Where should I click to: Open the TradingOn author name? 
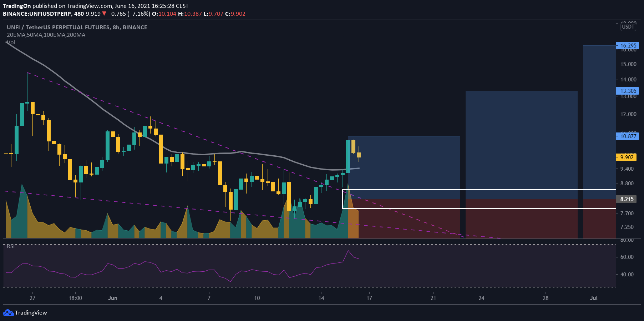tap(17, 6)
